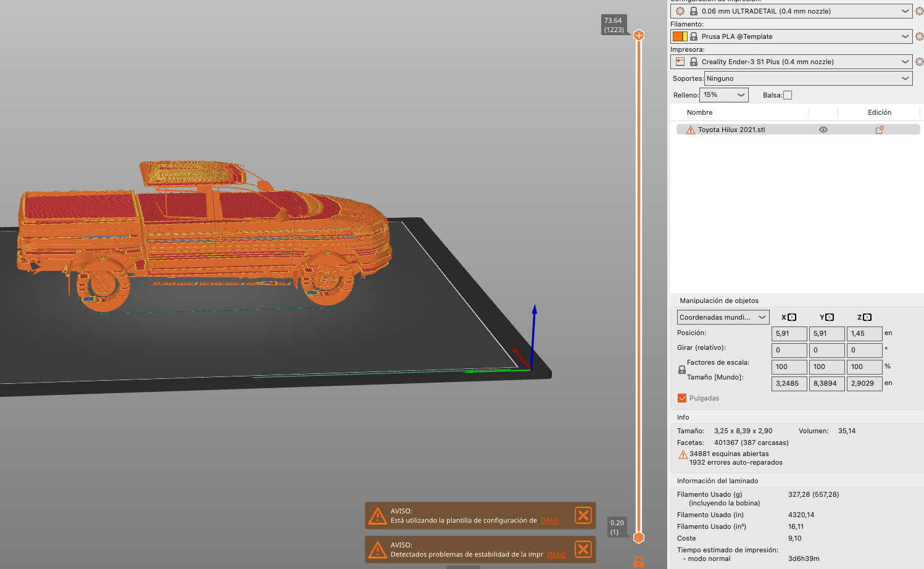Click the printer bed icon in Impresora preset
Viewport: 924px width, 569px height.
coord(680,62)
